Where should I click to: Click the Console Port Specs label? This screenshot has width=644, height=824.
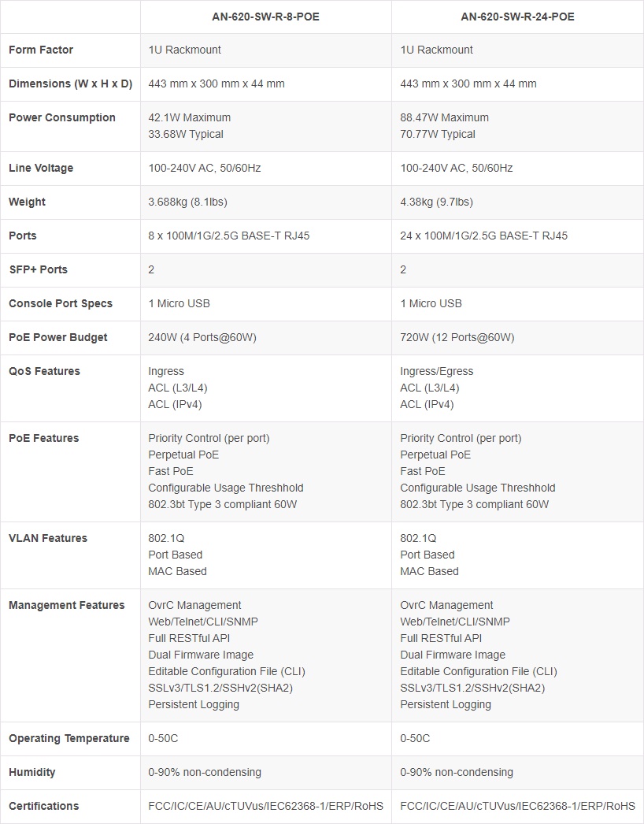[x=61, y=303]
